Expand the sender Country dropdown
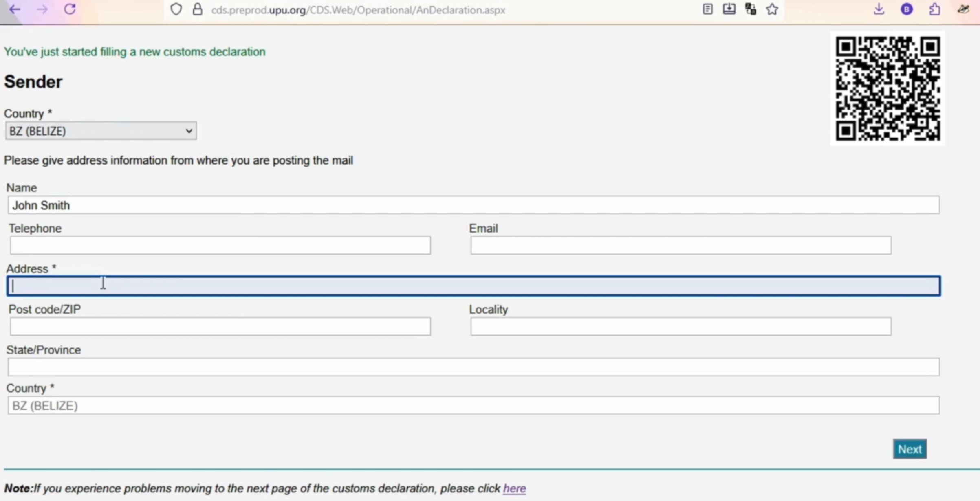 point(101,131)
